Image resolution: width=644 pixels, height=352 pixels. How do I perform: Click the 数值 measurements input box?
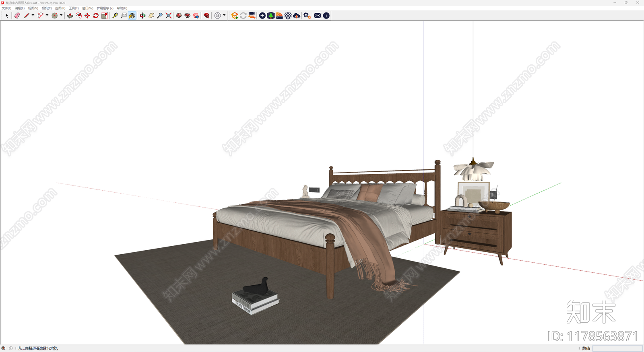click(x=617, y=348)
